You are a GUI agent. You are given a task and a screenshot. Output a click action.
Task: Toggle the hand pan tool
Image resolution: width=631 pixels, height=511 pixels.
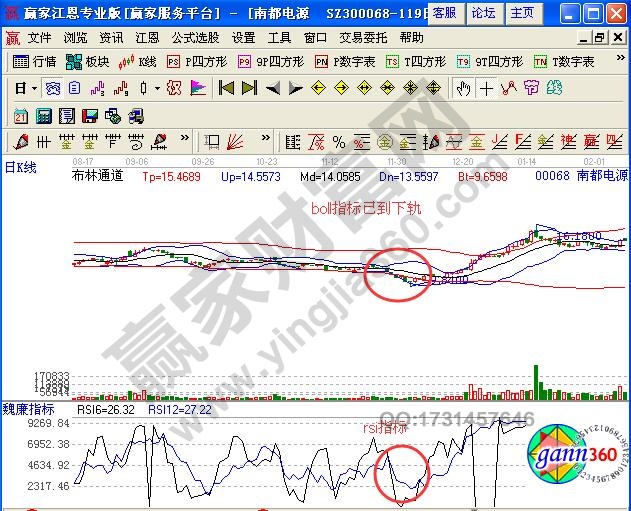click(x=464, y=88)
